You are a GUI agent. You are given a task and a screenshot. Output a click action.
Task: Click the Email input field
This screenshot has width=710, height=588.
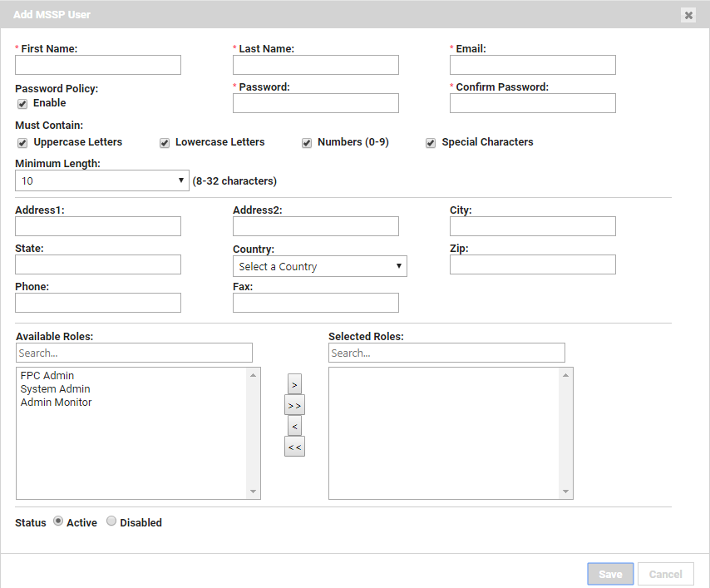pyautogui.click(x=532, y=65)
